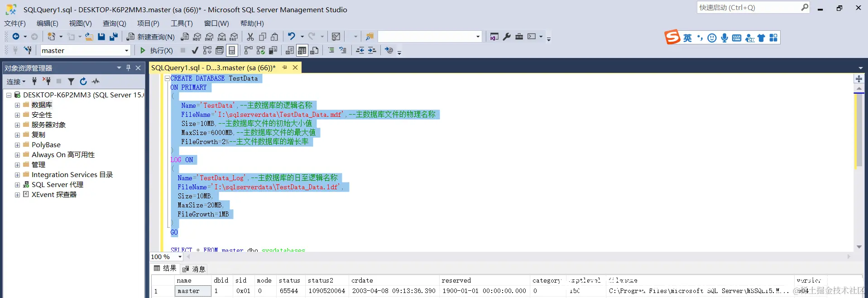This screenshot has height=298, width=868.
Task: Click the 执行(X) execute button
Action: point(156,50)
